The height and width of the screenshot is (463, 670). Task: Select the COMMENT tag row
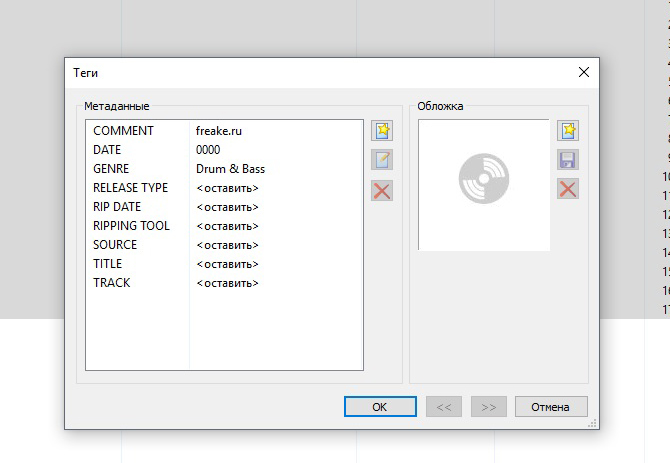point(224,131)
